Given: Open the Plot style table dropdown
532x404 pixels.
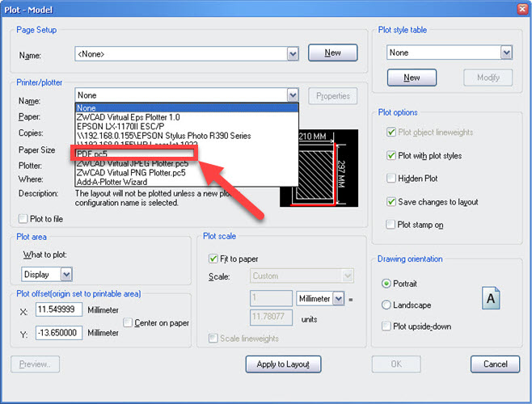Looking at the screenshot, I should coord(506,53).
